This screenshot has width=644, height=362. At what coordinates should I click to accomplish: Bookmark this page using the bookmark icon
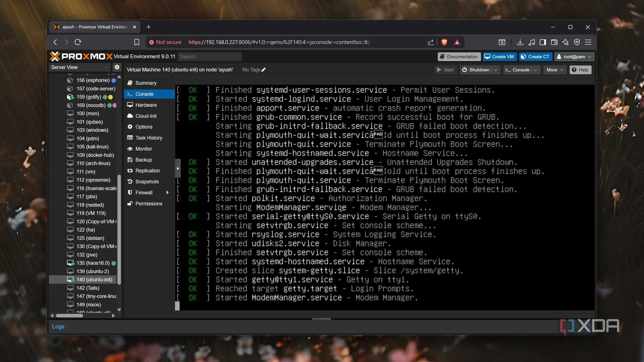click(x=137, y=42)
